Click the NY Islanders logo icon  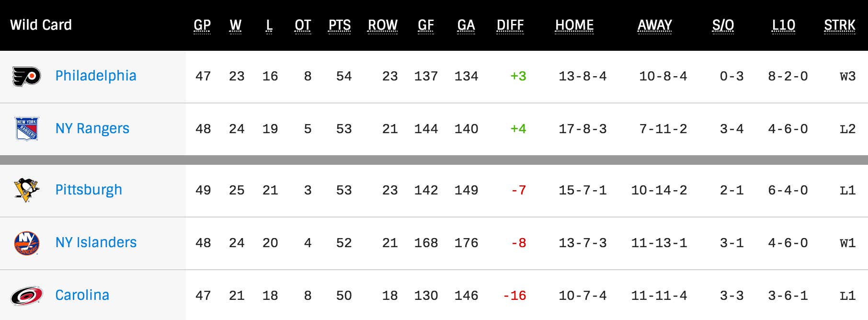coord(26,243)
